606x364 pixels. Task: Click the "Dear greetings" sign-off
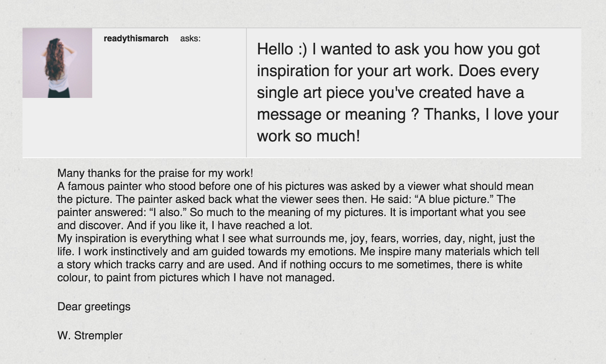pos(94,307)
